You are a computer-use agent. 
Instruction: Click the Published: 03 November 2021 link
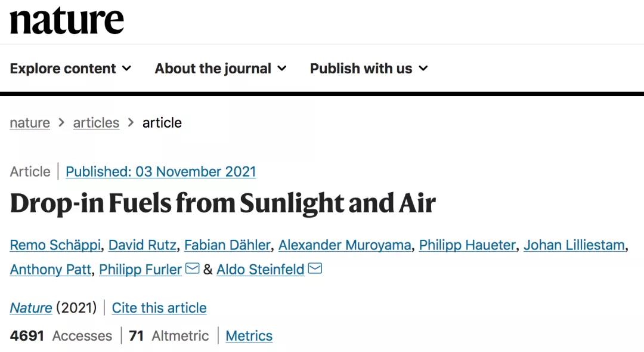(x=160, y=172)
